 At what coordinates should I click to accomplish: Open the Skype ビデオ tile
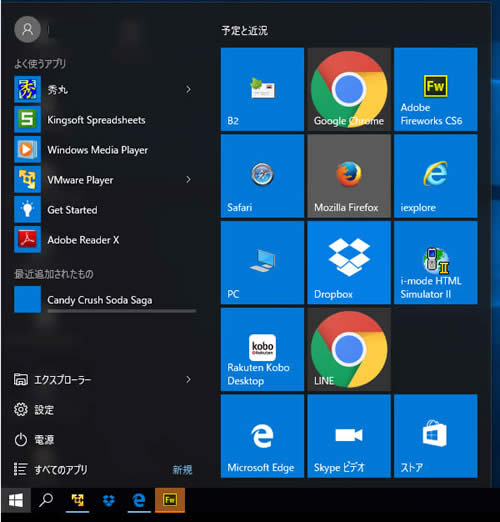[349, 436]
